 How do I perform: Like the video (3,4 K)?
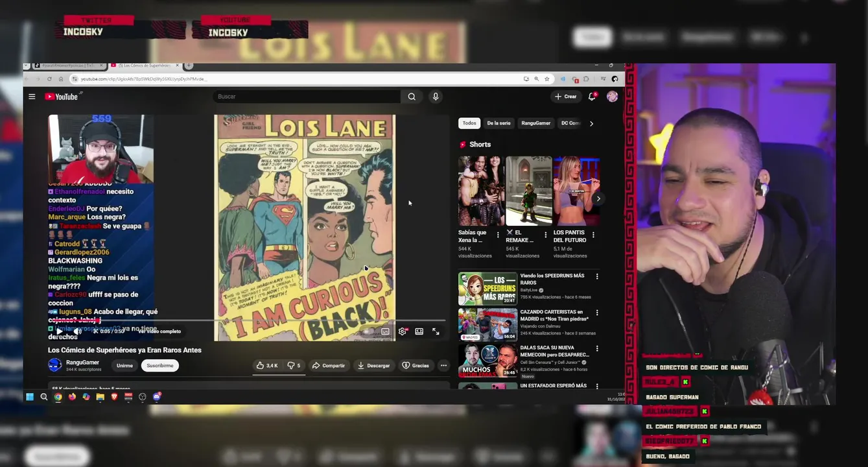[267, 365]
